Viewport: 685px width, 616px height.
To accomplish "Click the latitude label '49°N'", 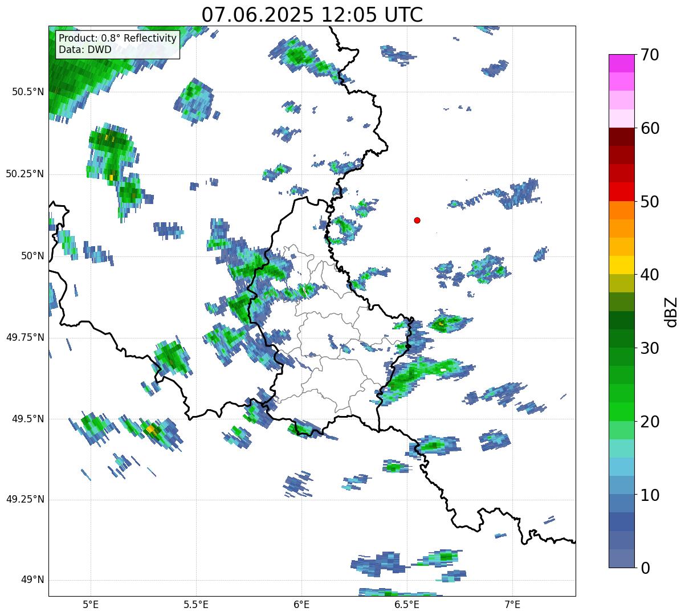I will coord(32,580).
